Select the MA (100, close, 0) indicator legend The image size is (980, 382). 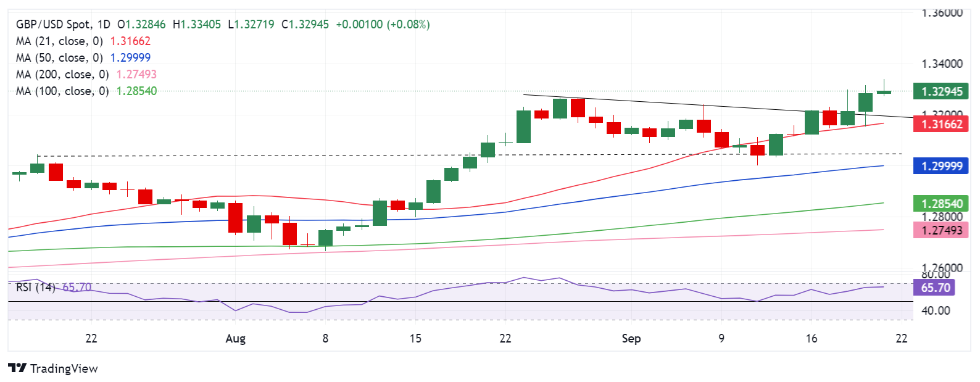[x=62, y=91]
